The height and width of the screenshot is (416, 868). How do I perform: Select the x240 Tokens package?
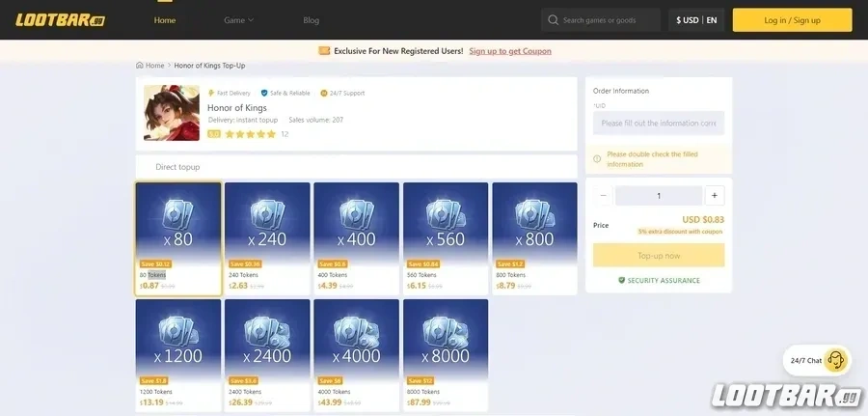click(267, 238)
